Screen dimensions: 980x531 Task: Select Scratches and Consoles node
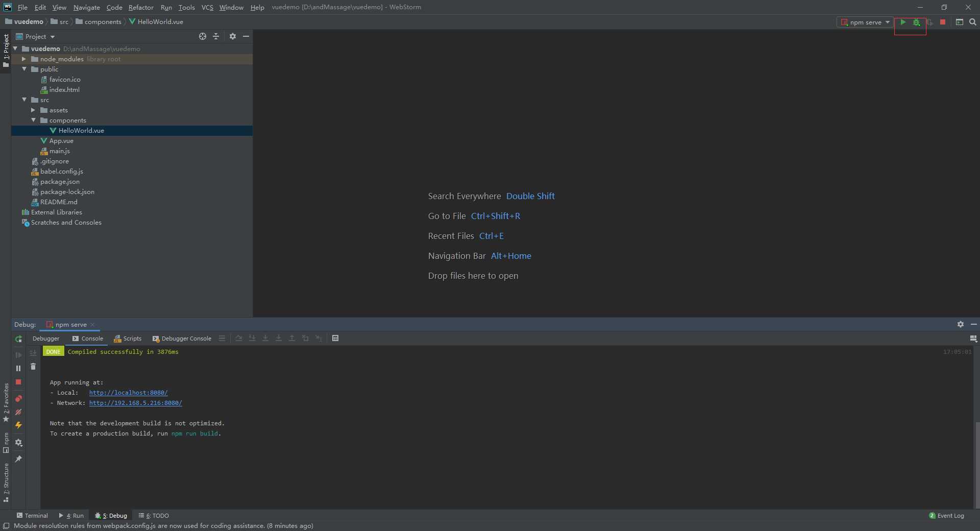click(66, 222)
